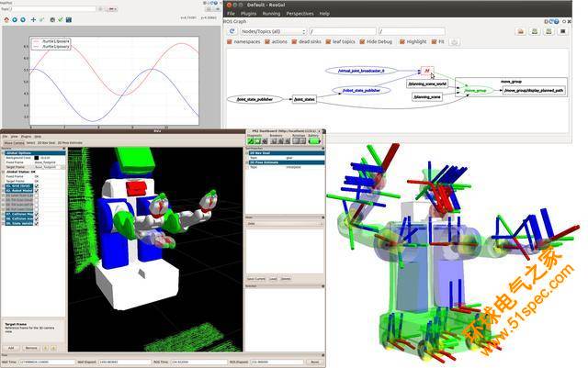Select the Move Camera tool in RViz
Image resolution: width=588 pixels, height=368 pixels.
(x=14, y=143)
